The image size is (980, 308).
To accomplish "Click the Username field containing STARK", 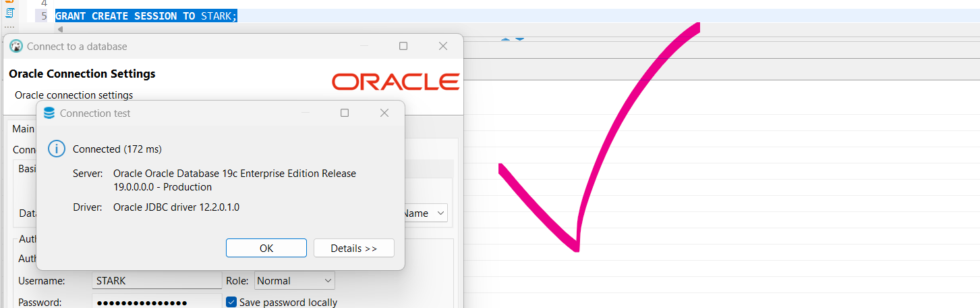I will (x=156, y=281).
